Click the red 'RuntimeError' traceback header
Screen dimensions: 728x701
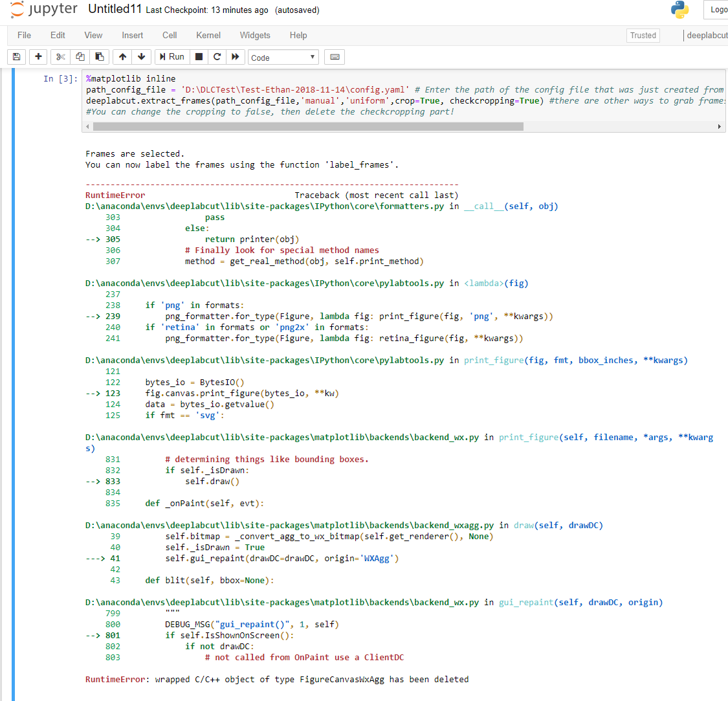point(115,195)
